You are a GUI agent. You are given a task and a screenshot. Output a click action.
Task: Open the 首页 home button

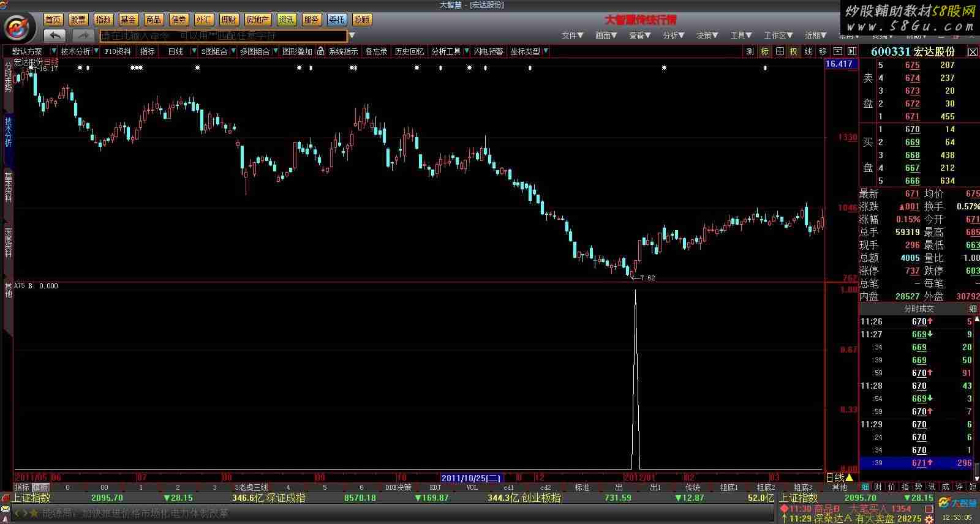coord(54,20)
